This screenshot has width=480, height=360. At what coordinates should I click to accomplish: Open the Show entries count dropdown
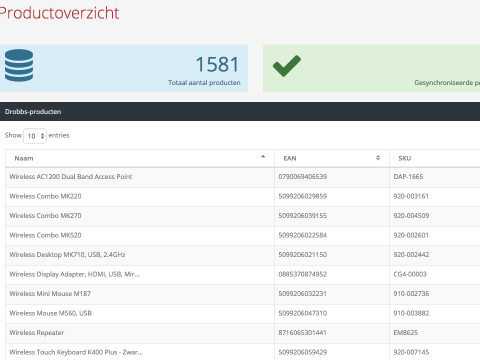[x=35, y=136]
